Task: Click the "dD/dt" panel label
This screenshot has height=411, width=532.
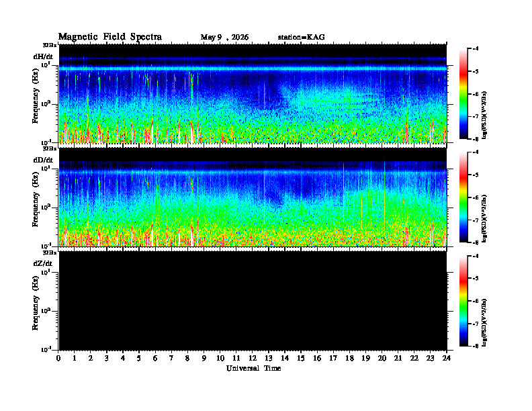Action: tap(43, 160)
